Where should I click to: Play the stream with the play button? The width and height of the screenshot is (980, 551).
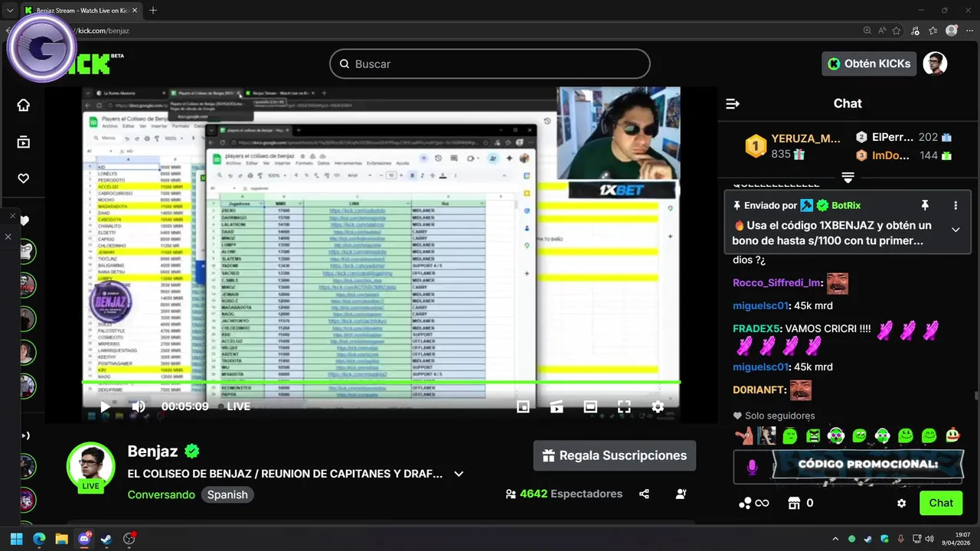point(105,407)
